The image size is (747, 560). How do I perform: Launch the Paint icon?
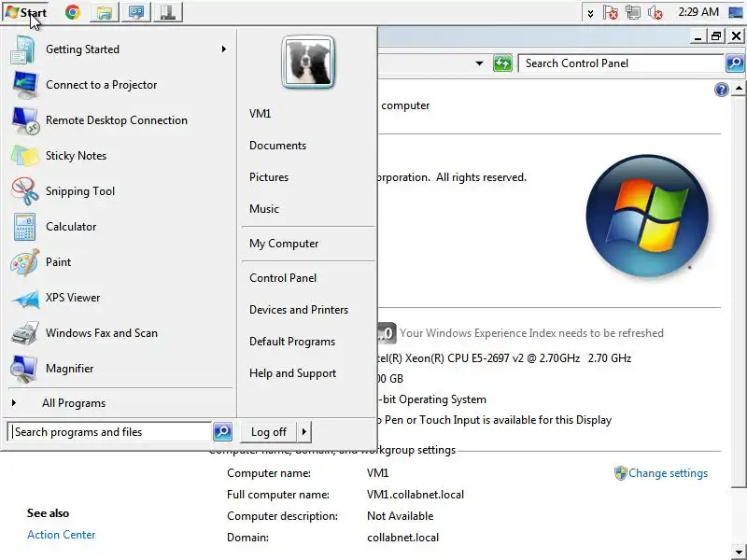point(25,262)
